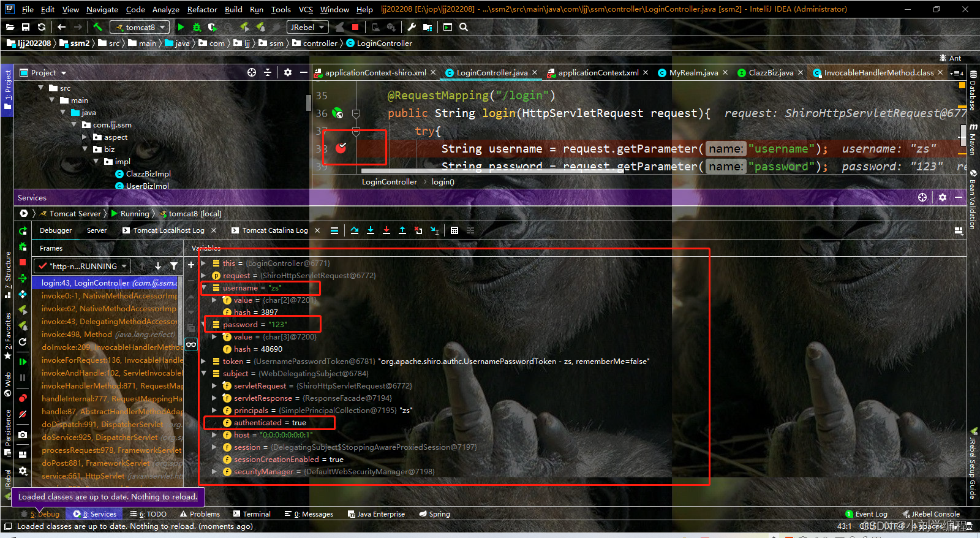Click Step Into blue down arrow
980x538 pixels.
tap(371, 230)
